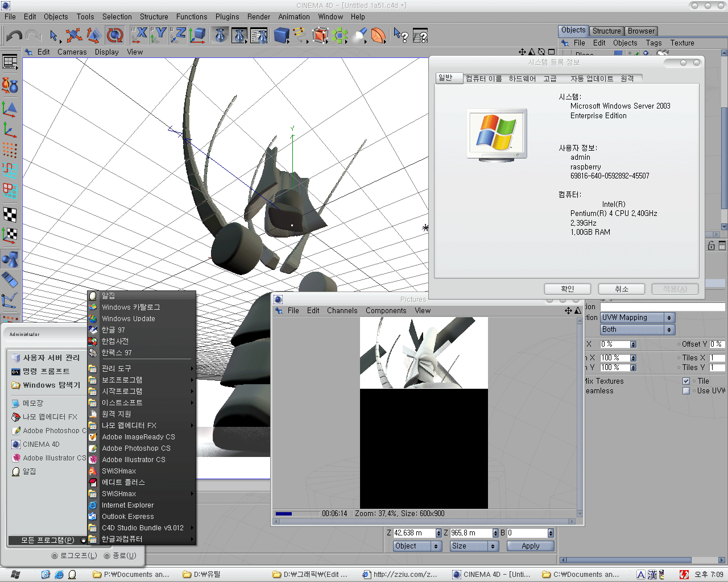This screenshot has height=582, width=728.
Task: Toggle the Tile parameter animation dot
Action: pyautogui.click(x=694, y=381)
